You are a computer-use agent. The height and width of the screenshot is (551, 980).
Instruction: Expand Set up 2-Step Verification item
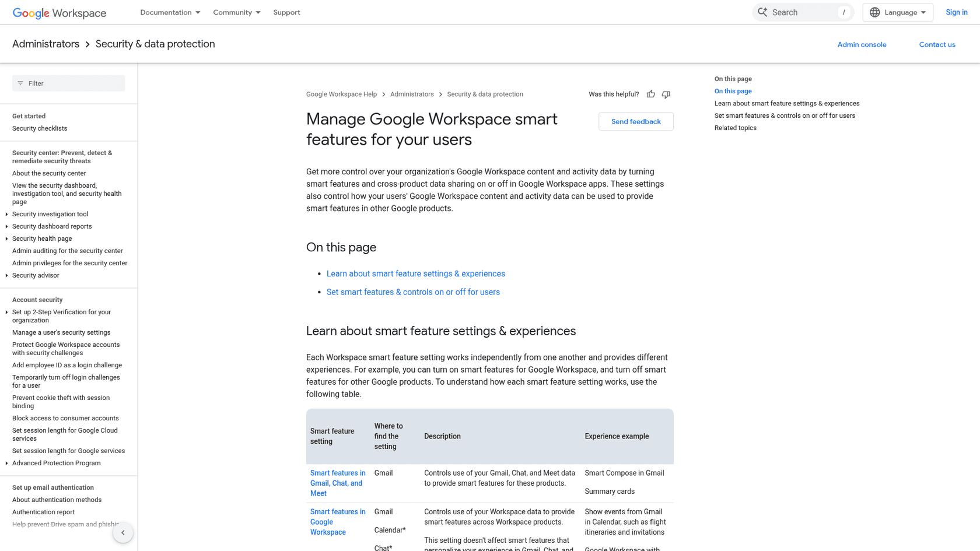(6, 312)
